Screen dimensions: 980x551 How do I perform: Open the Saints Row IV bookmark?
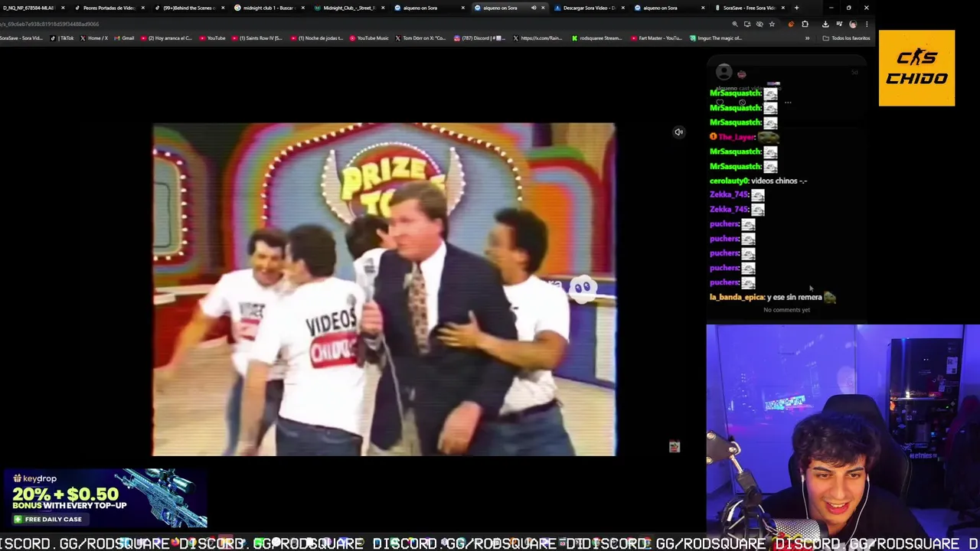[257, 38]
